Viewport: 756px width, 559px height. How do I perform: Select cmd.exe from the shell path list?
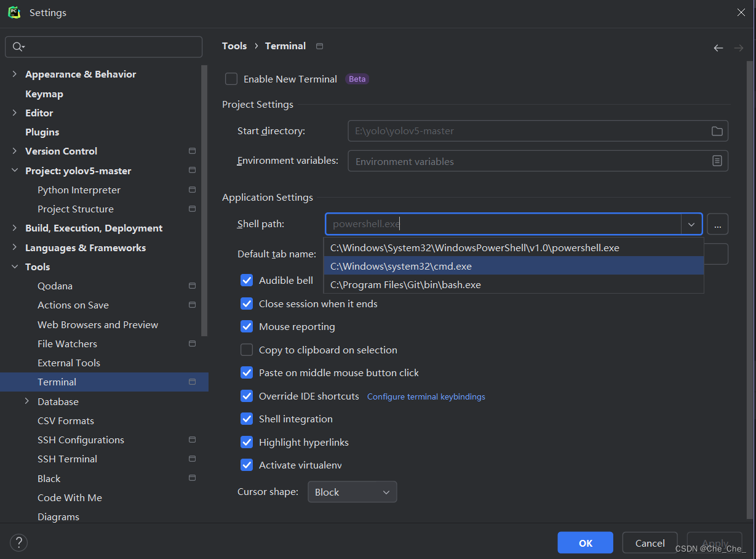click(x=401, y=266)
